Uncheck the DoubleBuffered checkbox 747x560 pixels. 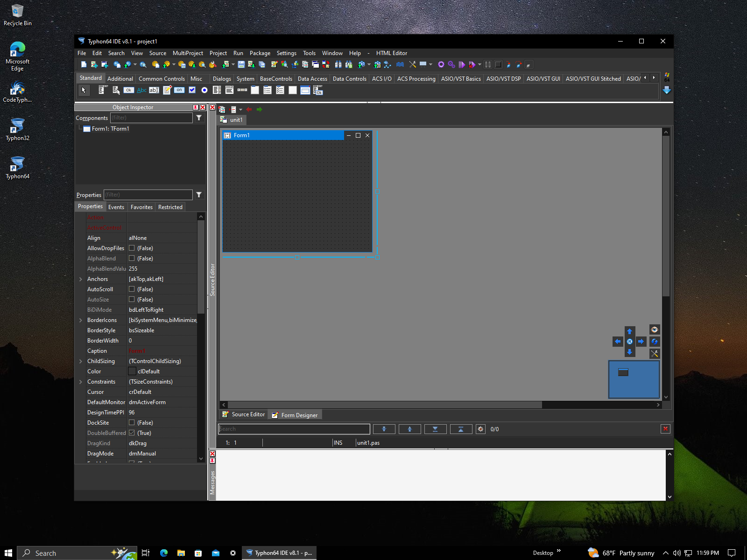tap(132, 433)
